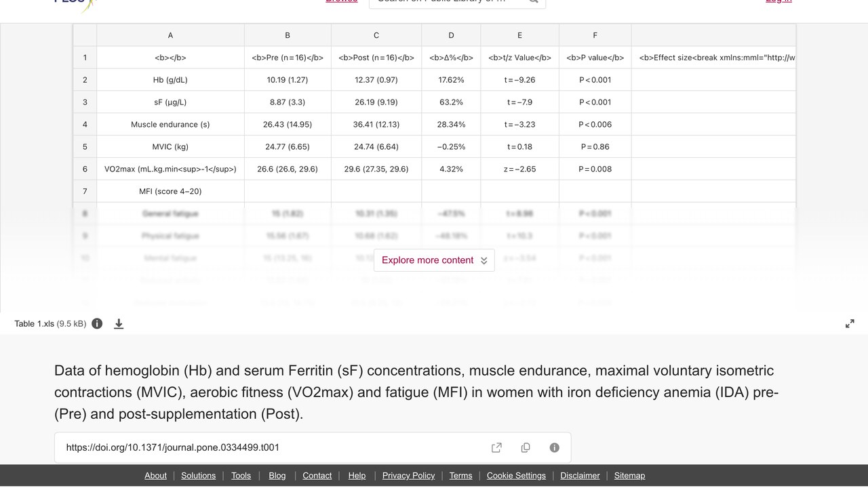Download Table 1.xls with the download icon
Image resolution: width=868 pixels, height=488 pixels.
119,324
